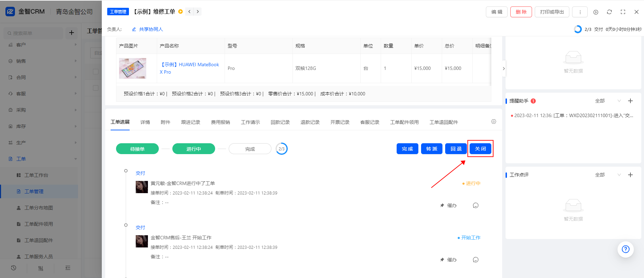Click the help question mark button

point(625,249)
